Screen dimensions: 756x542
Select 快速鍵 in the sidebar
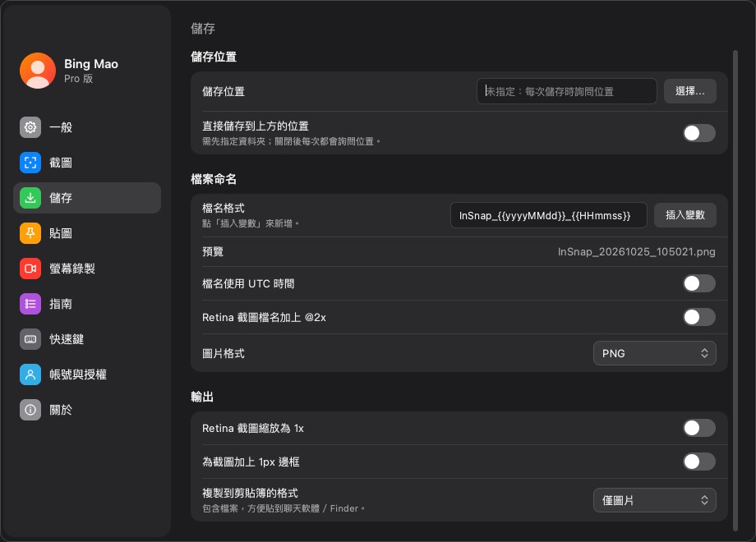click(87, 339)
